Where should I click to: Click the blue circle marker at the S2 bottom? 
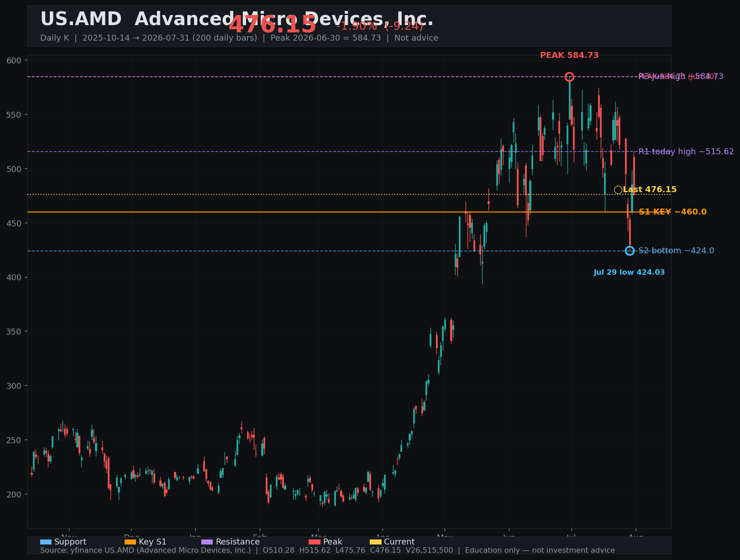click(x=630, y=251)
